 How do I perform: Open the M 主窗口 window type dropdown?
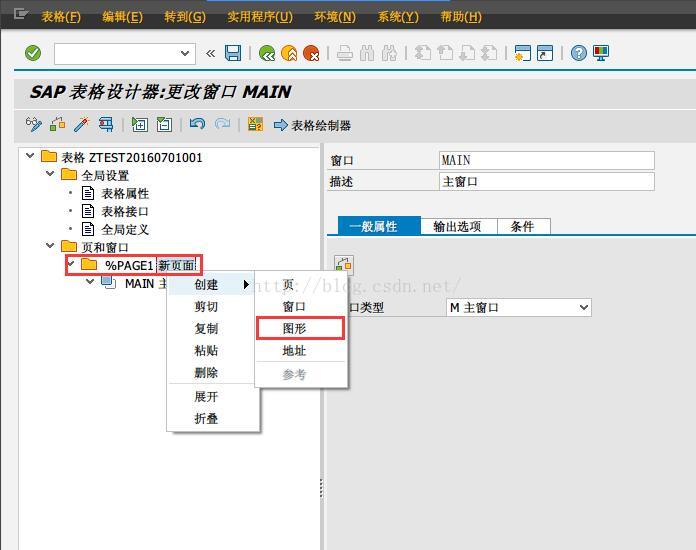click(584, 307)
